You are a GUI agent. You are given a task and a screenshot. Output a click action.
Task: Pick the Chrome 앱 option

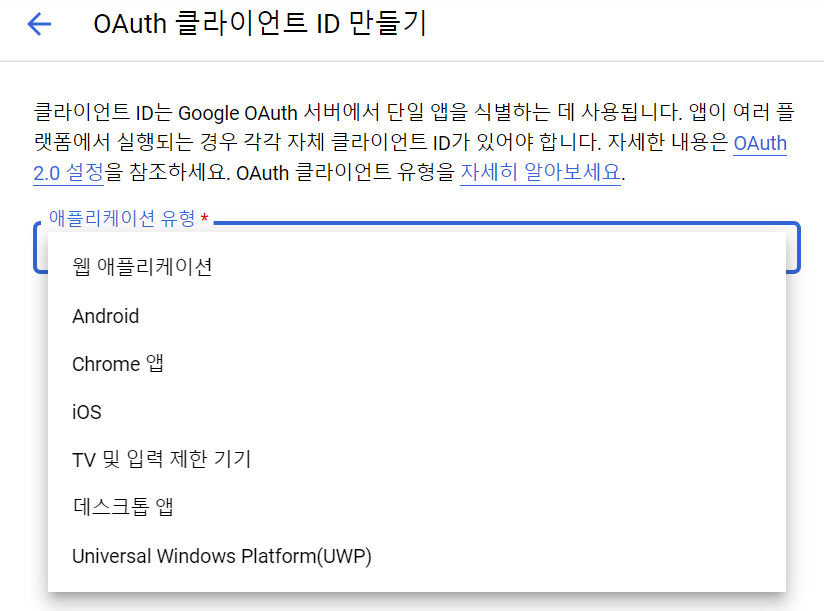coord(417,364)
